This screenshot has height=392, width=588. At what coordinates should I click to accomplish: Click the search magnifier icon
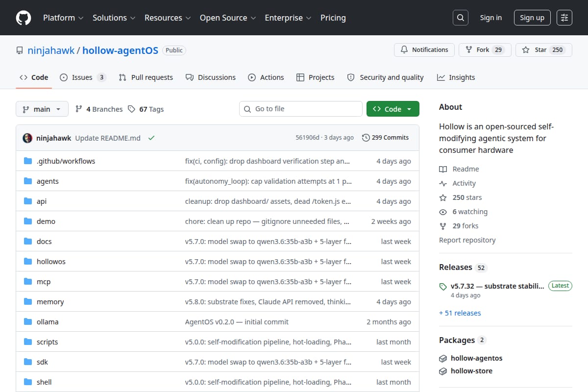[x=460, y=18]
